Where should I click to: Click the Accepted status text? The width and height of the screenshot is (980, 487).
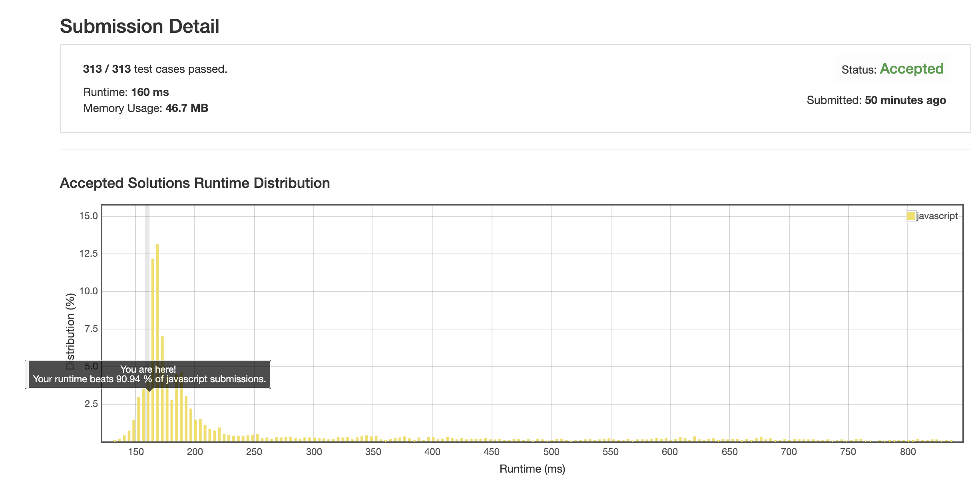point(912,69)
